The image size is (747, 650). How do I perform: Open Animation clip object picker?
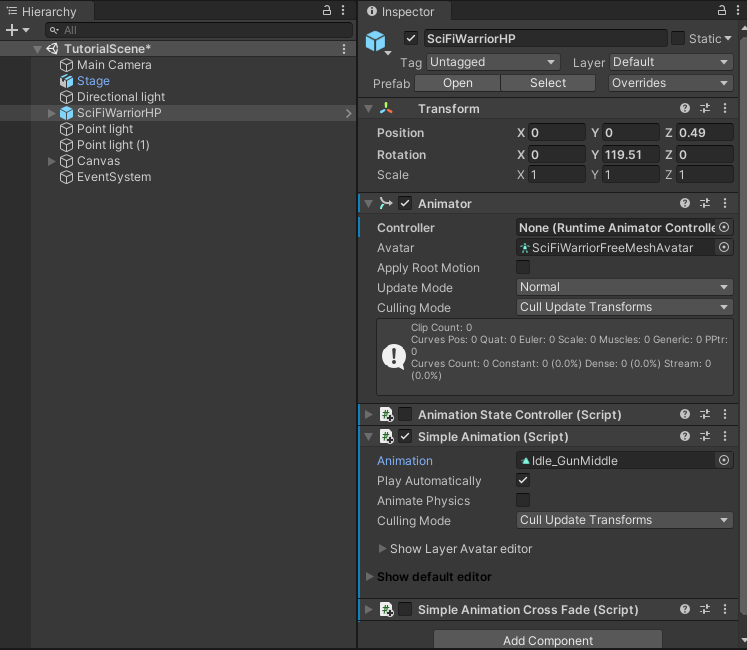[x=724, y=461]
